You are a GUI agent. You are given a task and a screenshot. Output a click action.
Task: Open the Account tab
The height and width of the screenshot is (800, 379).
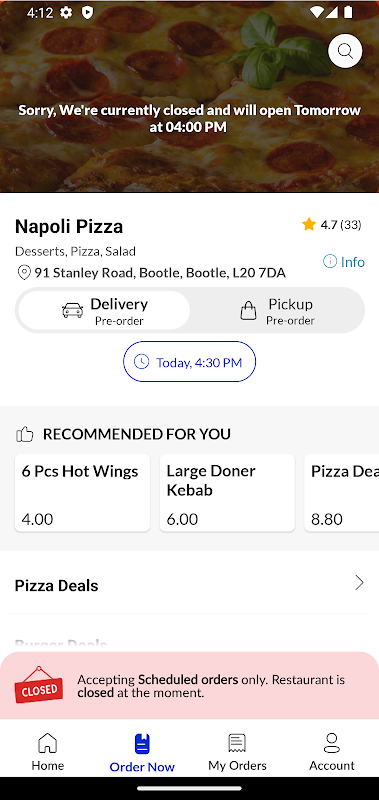pos(332,752)
